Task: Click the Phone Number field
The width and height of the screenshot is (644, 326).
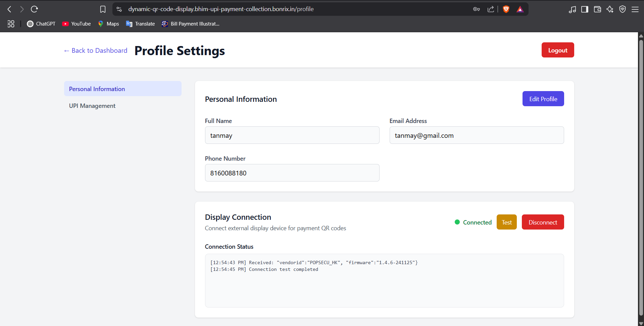Action: point(292,173)
